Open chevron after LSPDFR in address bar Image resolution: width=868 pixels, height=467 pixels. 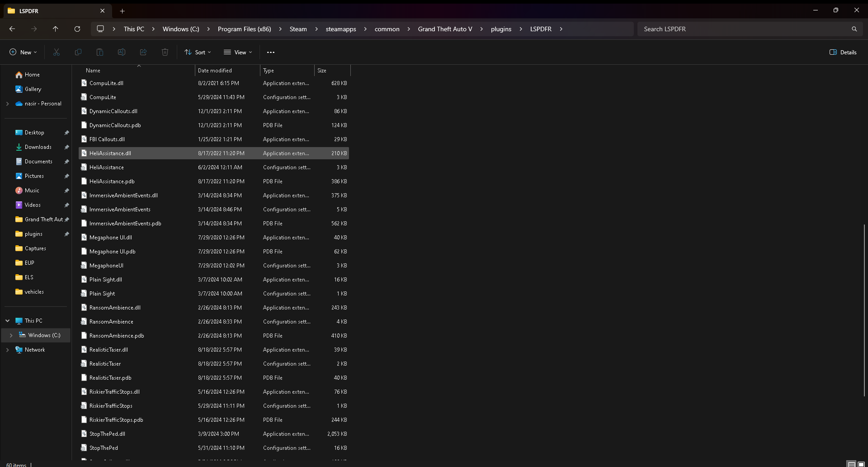pos(561,29)
